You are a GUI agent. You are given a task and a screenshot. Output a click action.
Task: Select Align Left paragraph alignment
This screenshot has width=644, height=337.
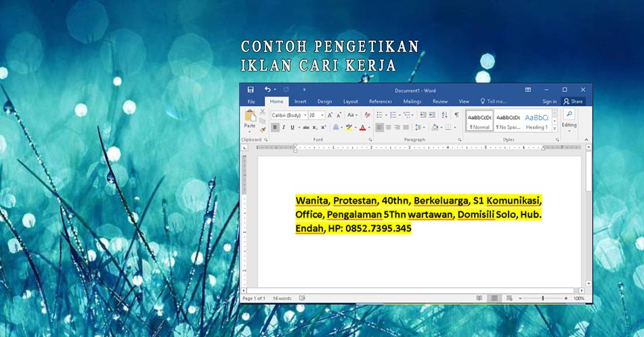tap(379, 128)
